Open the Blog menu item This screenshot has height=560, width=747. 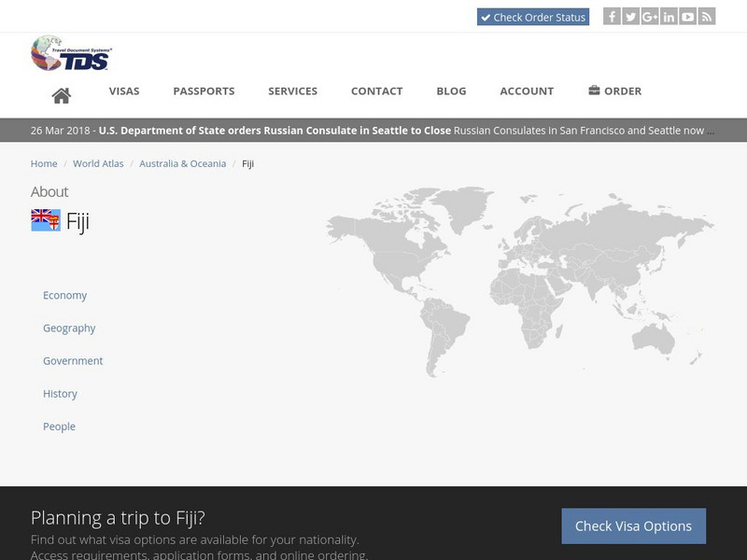tap(451, 91)
